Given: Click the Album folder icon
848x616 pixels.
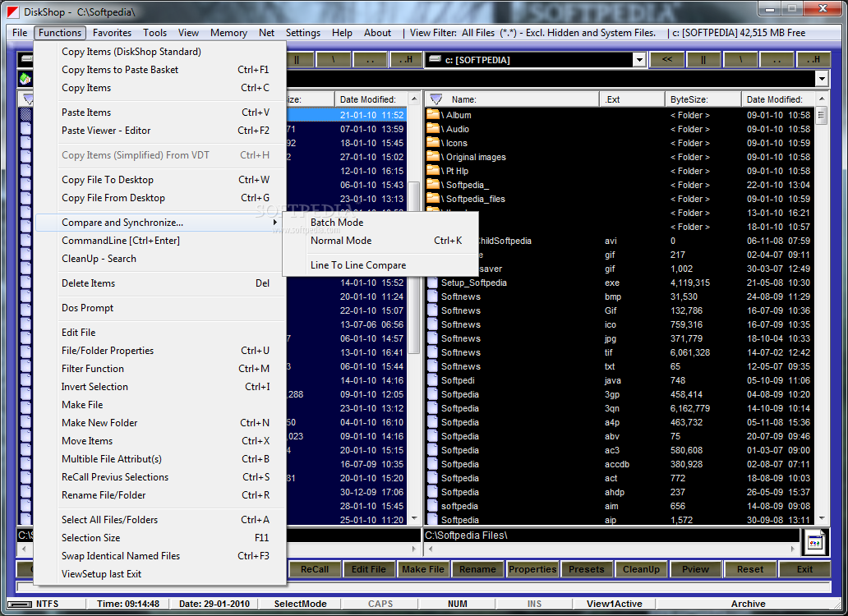Looking at the screenshot, I should [x=433, y=114].
